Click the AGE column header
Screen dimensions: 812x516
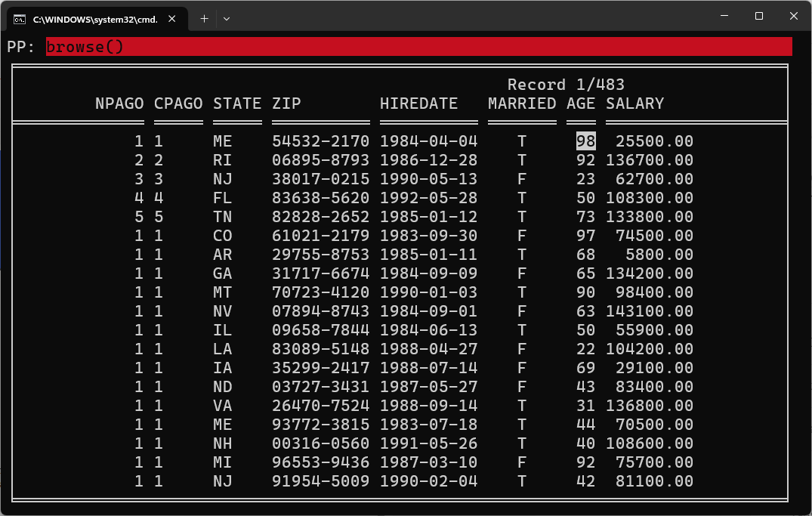click(581, 104)
